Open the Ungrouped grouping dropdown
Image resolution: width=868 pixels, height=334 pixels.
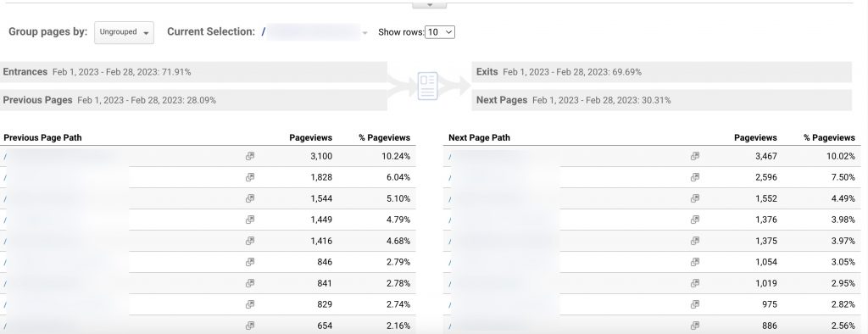click(x=124, y=33)
